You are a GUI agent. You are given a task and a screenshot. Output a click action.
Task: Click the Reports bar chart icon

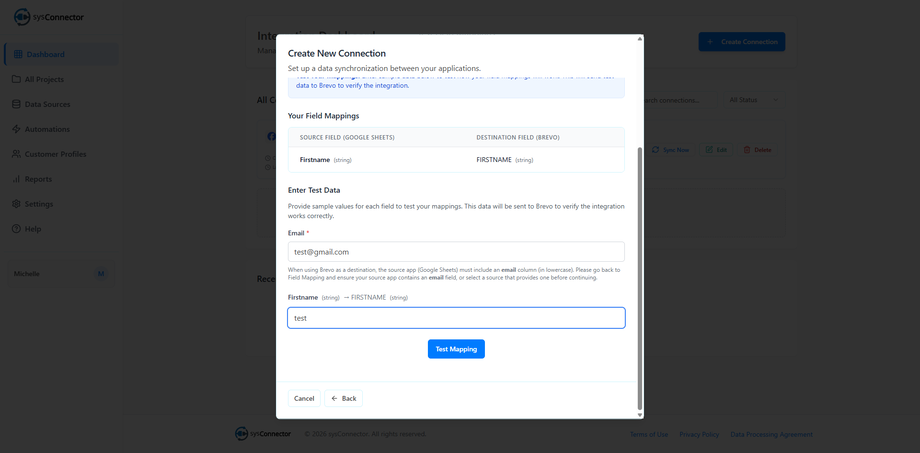click(x=16, y=179)
